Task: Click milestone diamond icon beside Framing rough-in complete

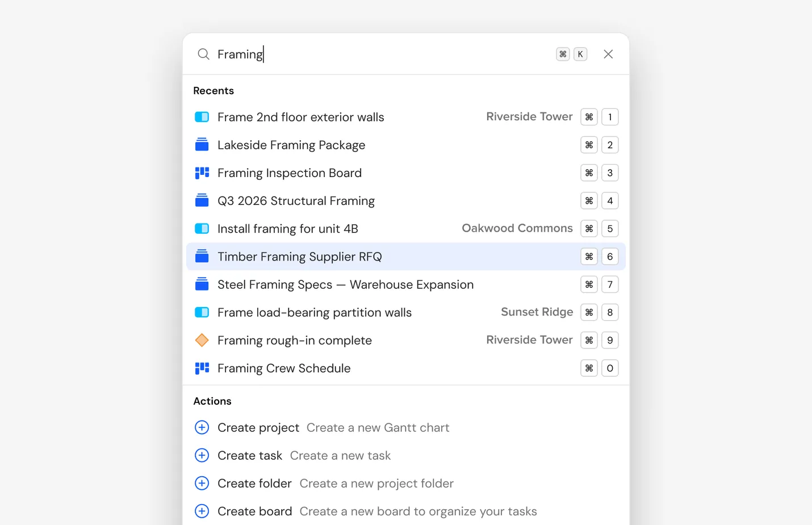Action: pos(202,340)
